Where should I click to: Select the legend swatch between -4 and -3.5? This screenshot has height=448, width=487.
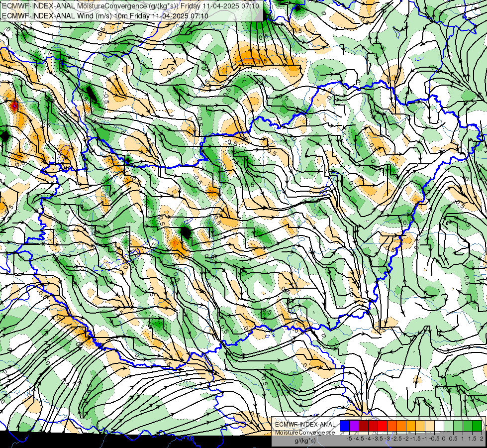(x=373, y=426)
